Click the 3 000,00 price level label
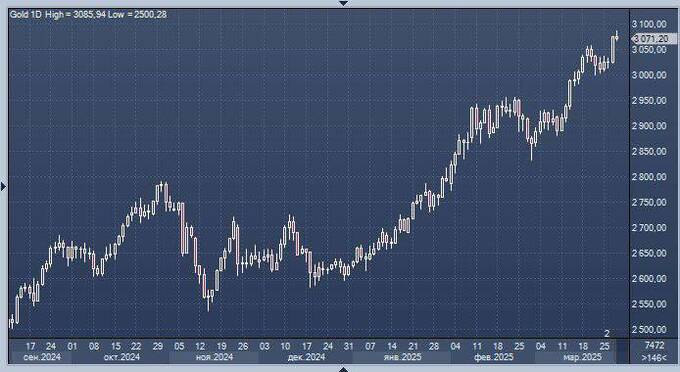 coord(649,75)
